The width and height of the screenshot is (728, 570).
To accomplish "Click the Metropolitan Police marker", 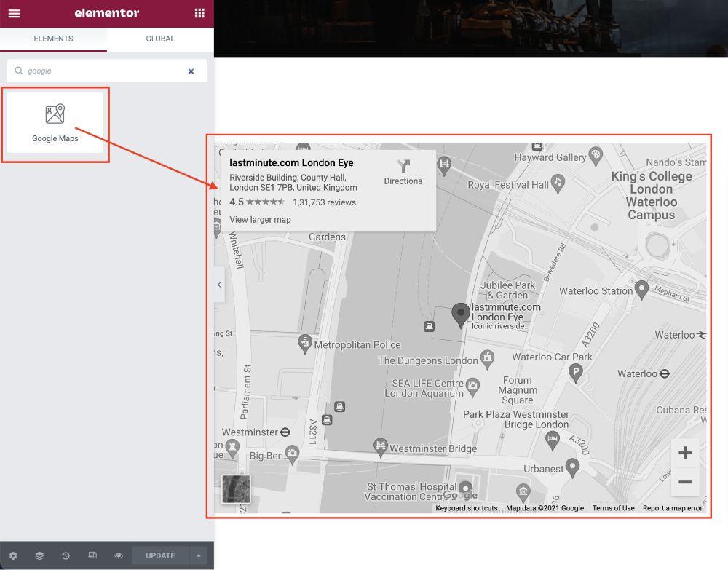I will pyautogui.click(x=304, y=344).
